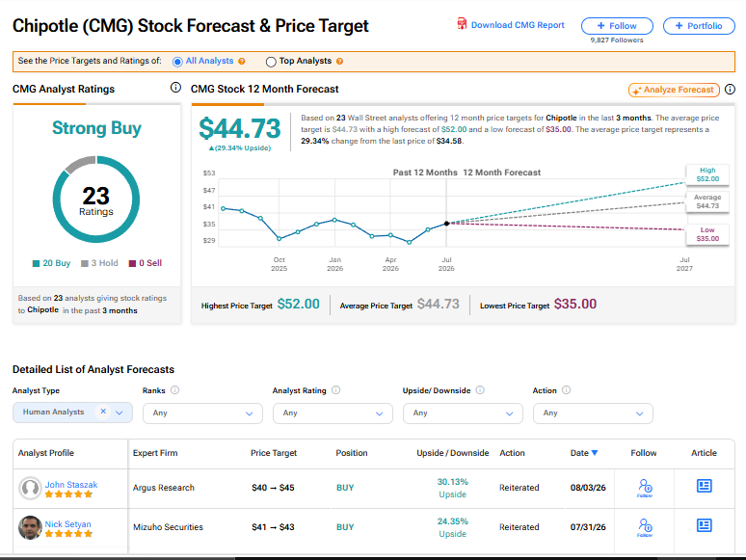Viewport: 746px width, 560px height.
Task: Click help icon next to All Analysts
Action: tap(242, 62)
